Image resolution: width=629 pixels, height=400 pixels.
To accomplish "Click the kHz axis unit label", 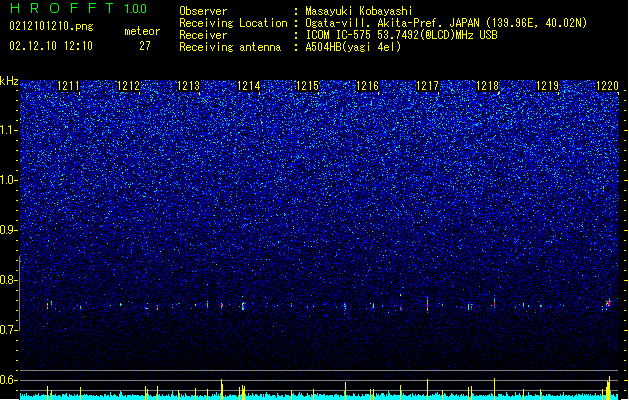I will click(9, 81).
